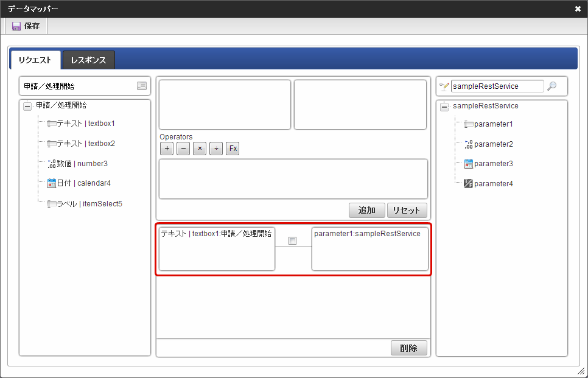Click the save floppy disk icon
This screenshot has height=378, width=588.
click(16, 26)
